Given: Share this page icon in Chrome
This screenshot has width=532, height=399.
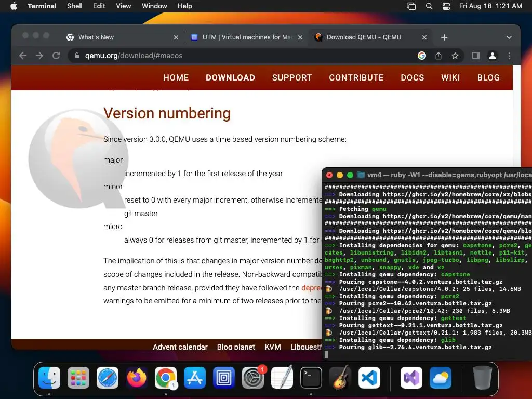Looking at the screenshot, I should (x=438, y=56).
